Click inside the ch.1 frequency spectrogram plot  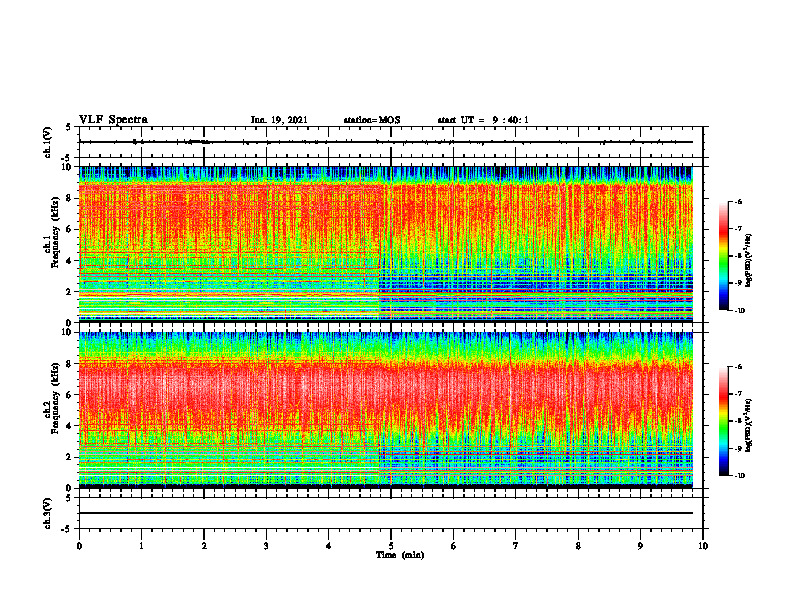point(386,244)
